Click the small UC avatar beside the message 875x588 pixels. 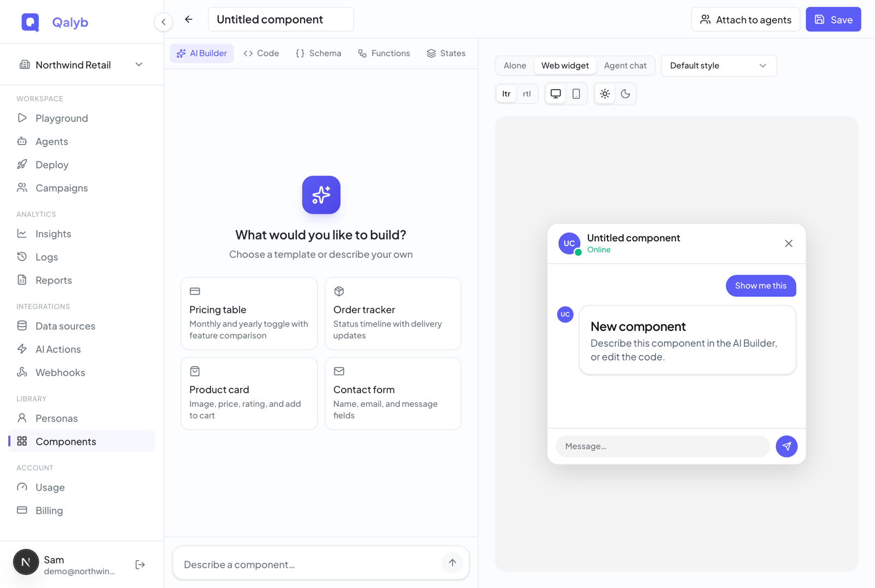coord(565,315)
